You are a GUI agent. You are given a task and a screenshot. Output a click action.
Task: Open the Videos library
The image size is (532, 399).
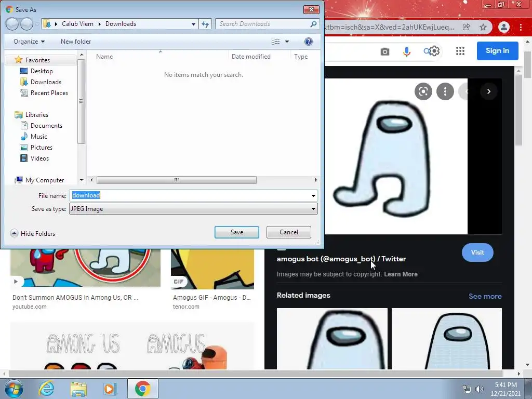click(39, 158)
